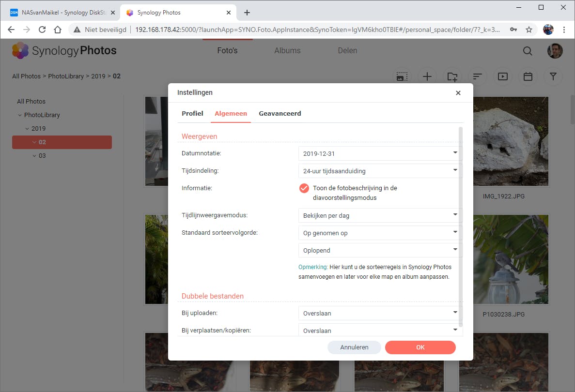575x392 pixels.
Task: Click the page vertical scrollbar
Action: 573,110
